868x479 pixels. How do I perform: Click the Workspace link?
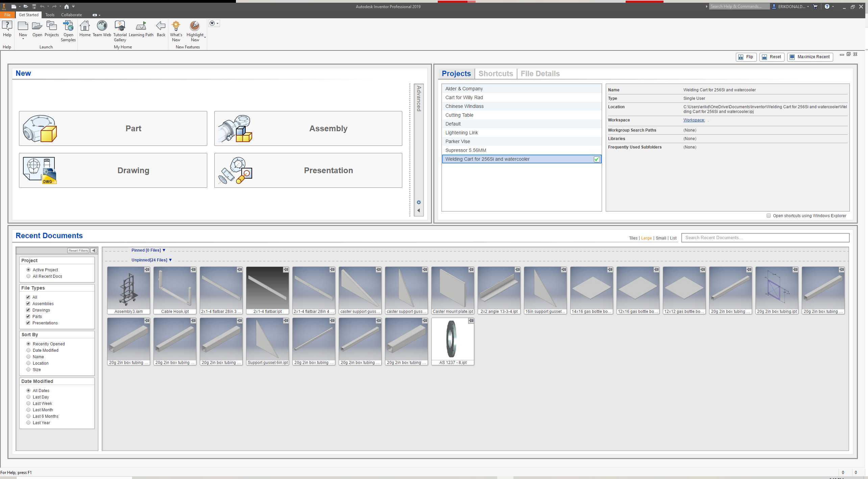tap(694, 120)
